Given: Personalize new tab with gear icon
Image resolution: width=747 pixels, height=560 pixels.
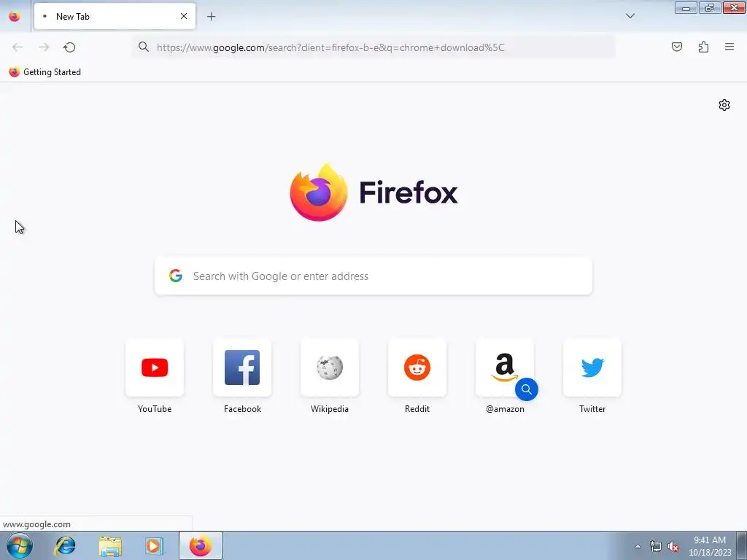Looking at the screenshot, I should point(724,105).
